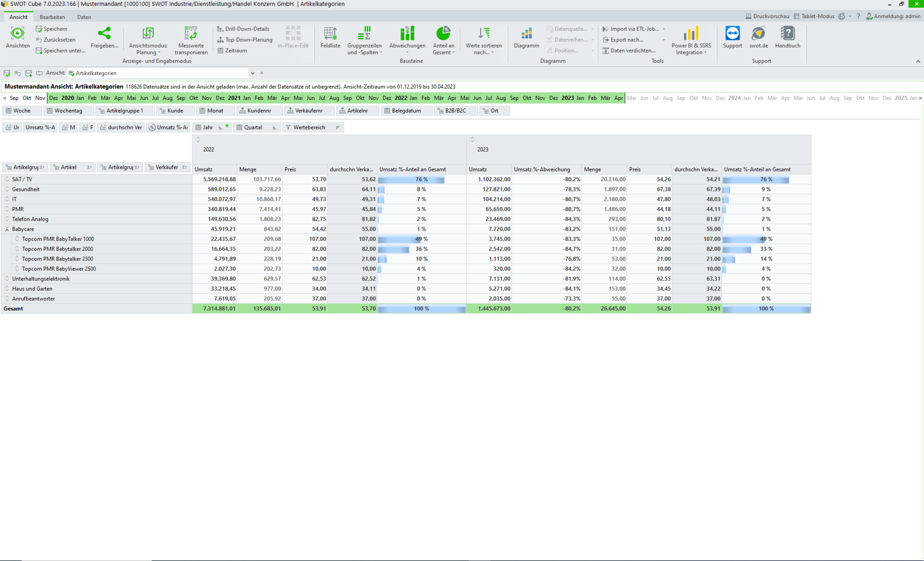Image resolution: width=924 pixels, height=561 pixels.
Task: Open the Diagramm chart tool
Action: 526,34
